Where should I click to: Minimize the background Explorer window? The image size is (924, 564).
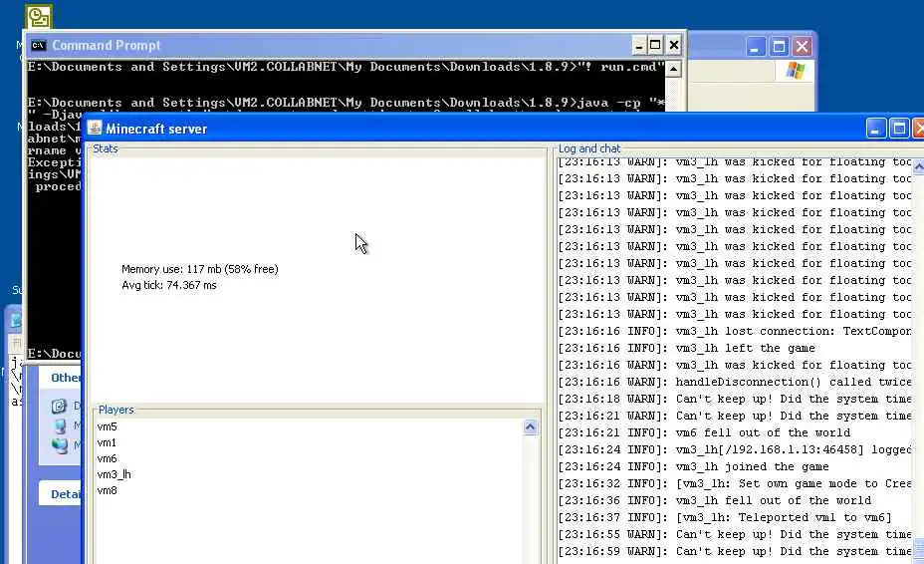(x=756, y=47)
